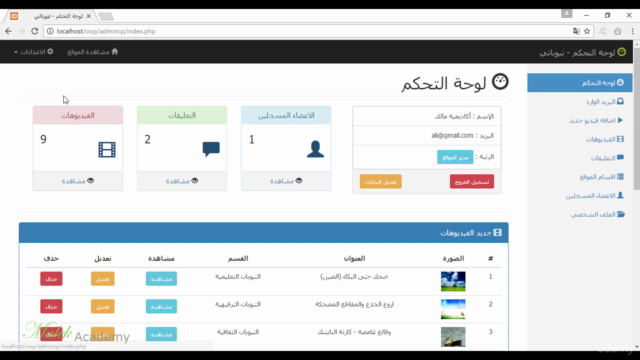Click the thumbnail of video row 1

(x=453, y=281)
